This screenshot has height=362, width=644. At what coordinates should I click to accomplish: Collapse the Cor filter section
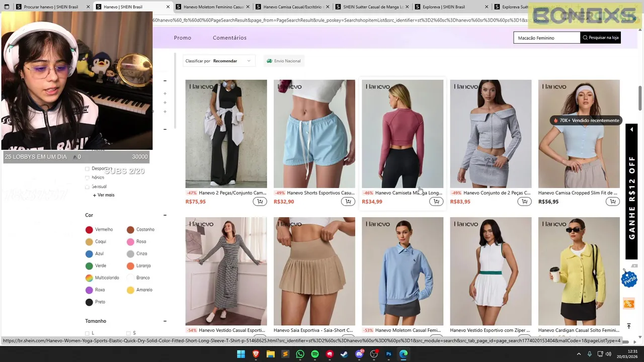tap(165, 215)
